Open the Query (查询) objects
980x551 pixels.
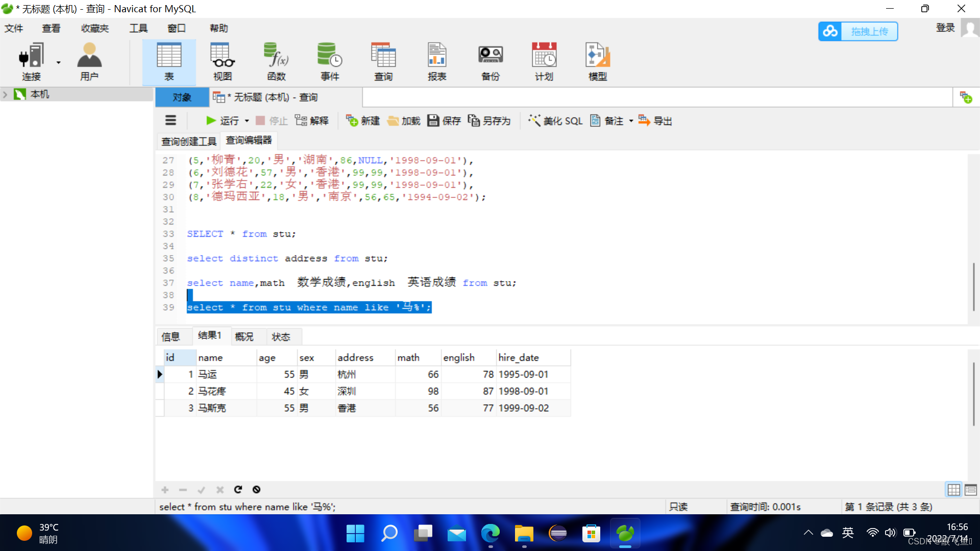click(383, 62)
